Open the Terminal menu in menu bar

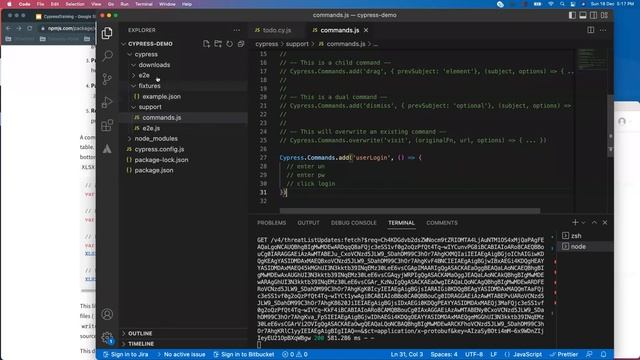pos(144,4)
